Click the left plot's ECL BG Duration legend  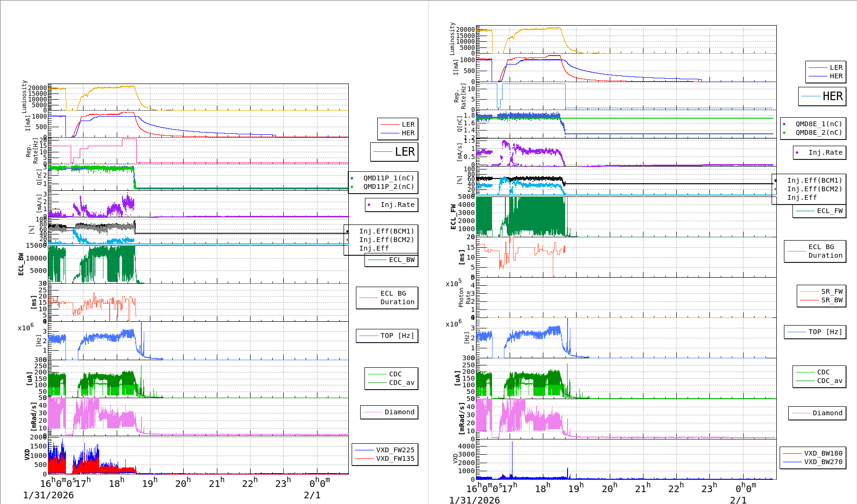tap(387, 298)
